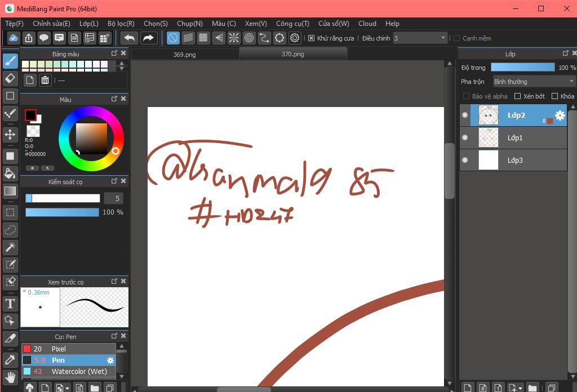This screenshot has height=392, width=577.
Task: Click the Undo arrow in toolbar
Action: [129, 38]
